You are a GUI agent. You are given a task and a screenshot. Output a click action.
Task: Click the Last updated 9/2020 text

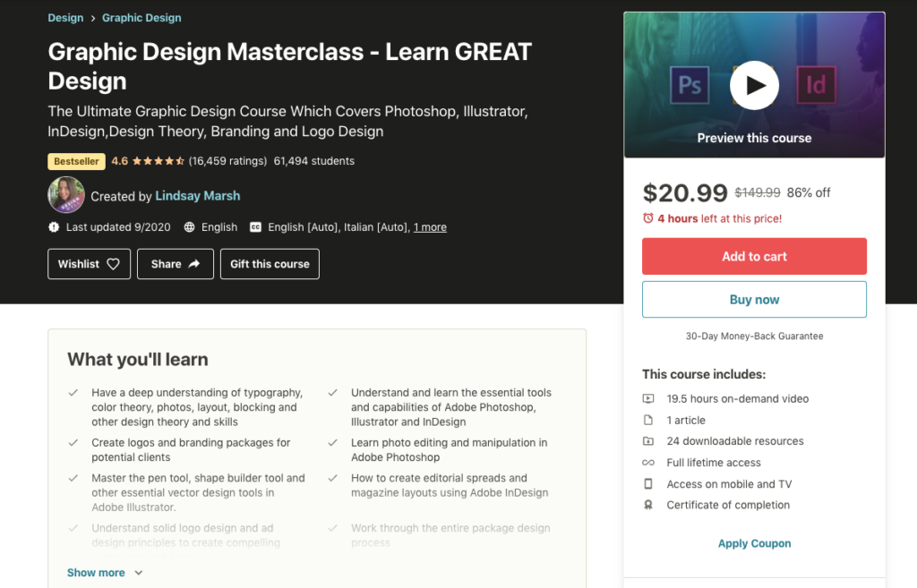click(118, 227)
